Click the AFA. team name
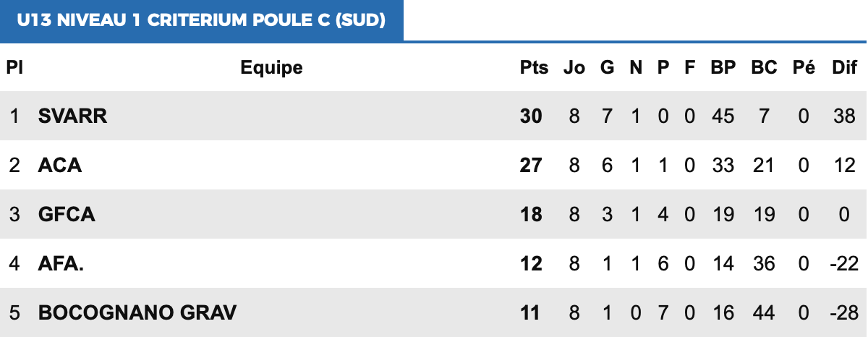Image resolution: width=868 pixels, height=337 pixels. [x=61, y=263]
